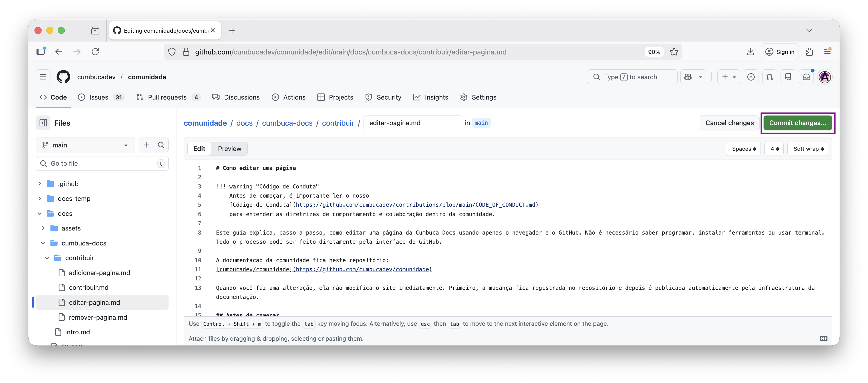
Task: Collapse the docs folder
Action: coord(40,213)
